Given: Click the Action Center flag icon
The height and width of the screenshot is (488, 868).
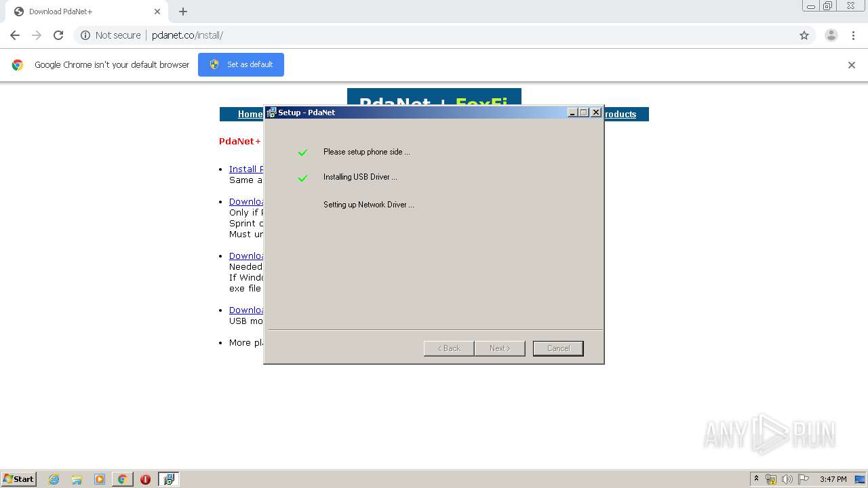Looking at the screenshot, I should coord(804,479).
